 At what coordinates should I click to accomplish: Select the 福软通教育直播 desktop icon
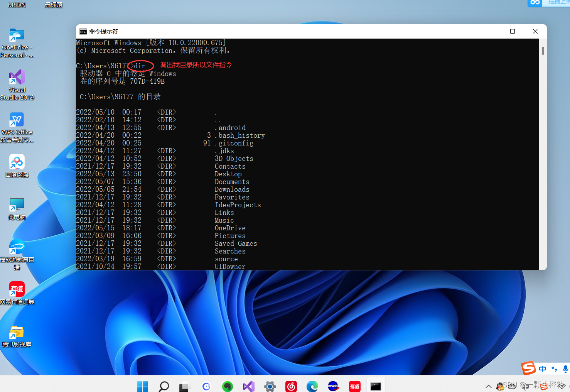click(x=17, y=255)
